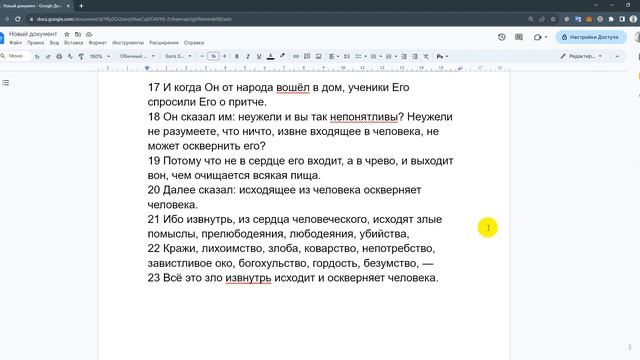The height and width of the screenshot is (360, 640).
Task: Click the misspelled word вошёл
Action: pyautogui.click(x=293, y=87)
